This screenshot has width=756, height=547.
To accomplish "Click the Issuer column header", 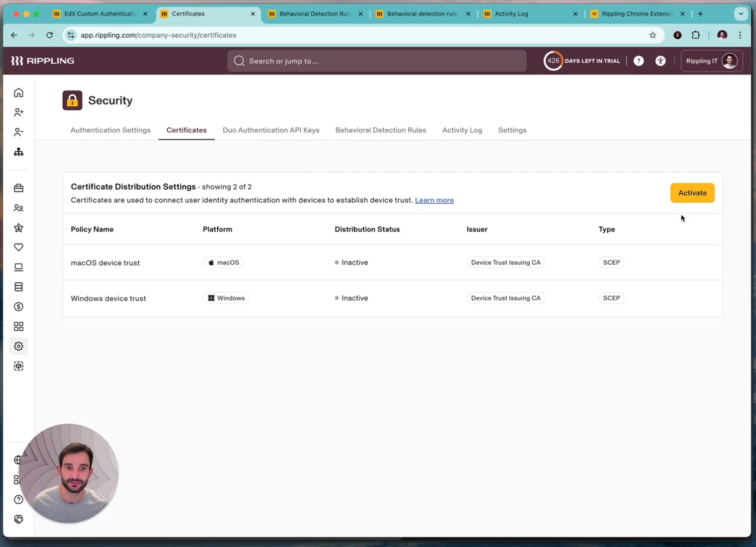I will tap(477, 229).
